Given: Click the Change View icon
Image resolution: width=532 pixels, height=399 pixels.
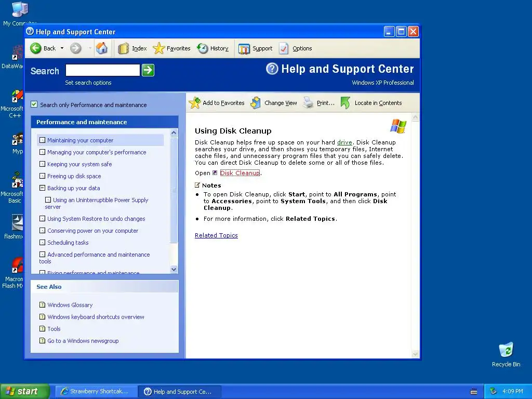Looking at the screenshot, I should tap(256, 103).
